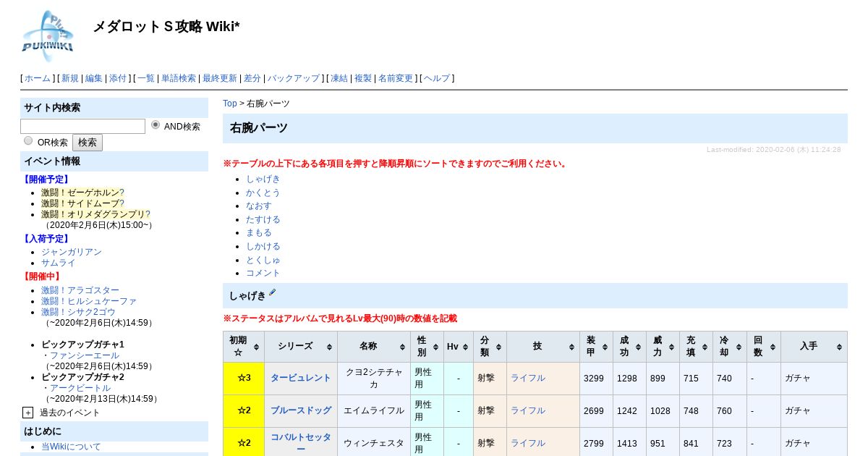The image size is (868, 456).
Task: Sort table by 初期☆ column
Action: pos(244,347)
